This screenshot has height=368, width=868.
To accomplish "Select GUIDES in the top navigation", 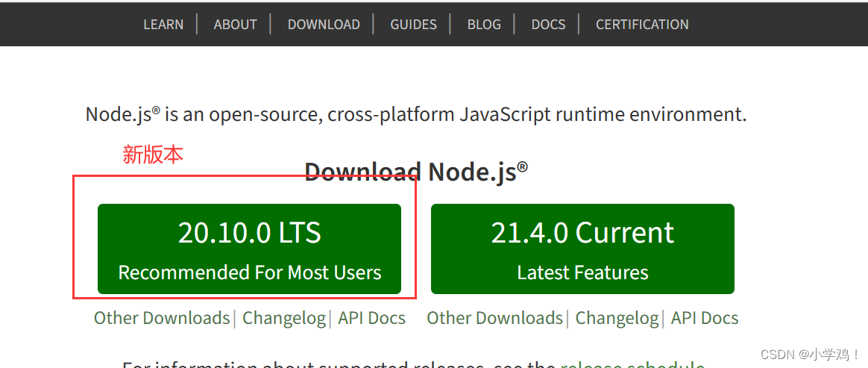I will coord(414,25).
